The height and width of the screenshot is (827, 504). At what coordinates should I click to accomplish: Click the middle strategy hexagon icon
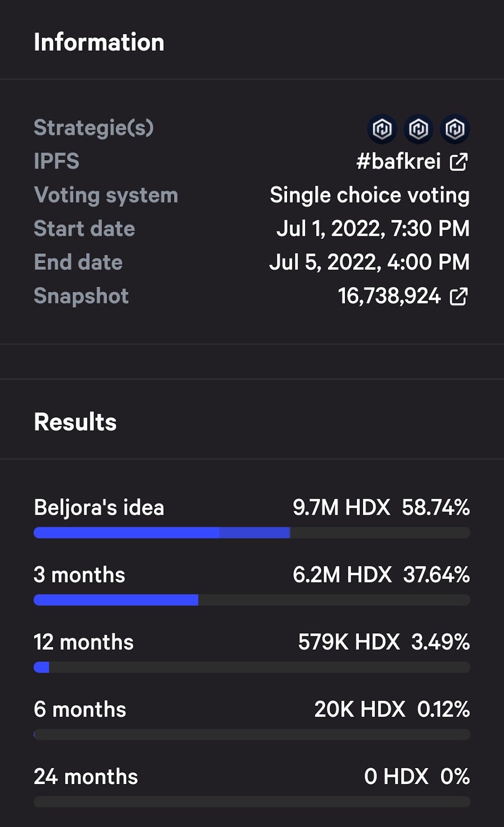418,129
